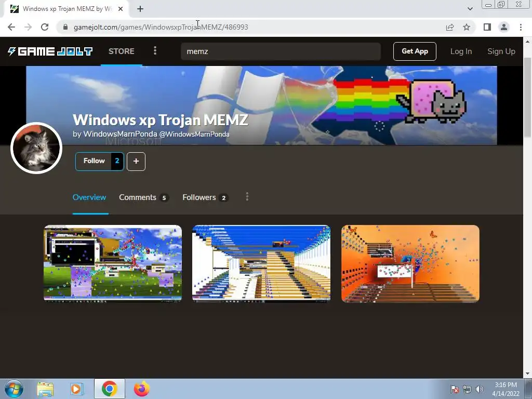Open the third orange screenshot thumbnail
Screen dimensions: 532x399
tap(410, 263)
